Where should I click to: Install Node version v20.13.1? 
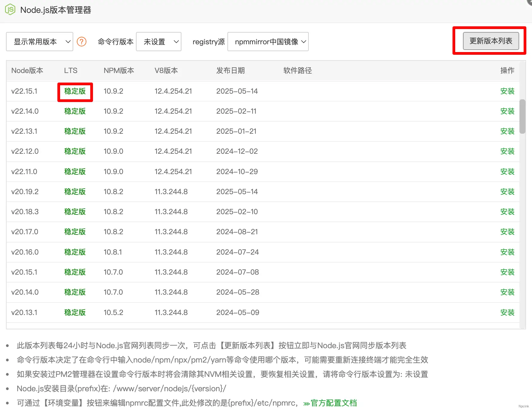pyautogui.click(x=507, y=312)
